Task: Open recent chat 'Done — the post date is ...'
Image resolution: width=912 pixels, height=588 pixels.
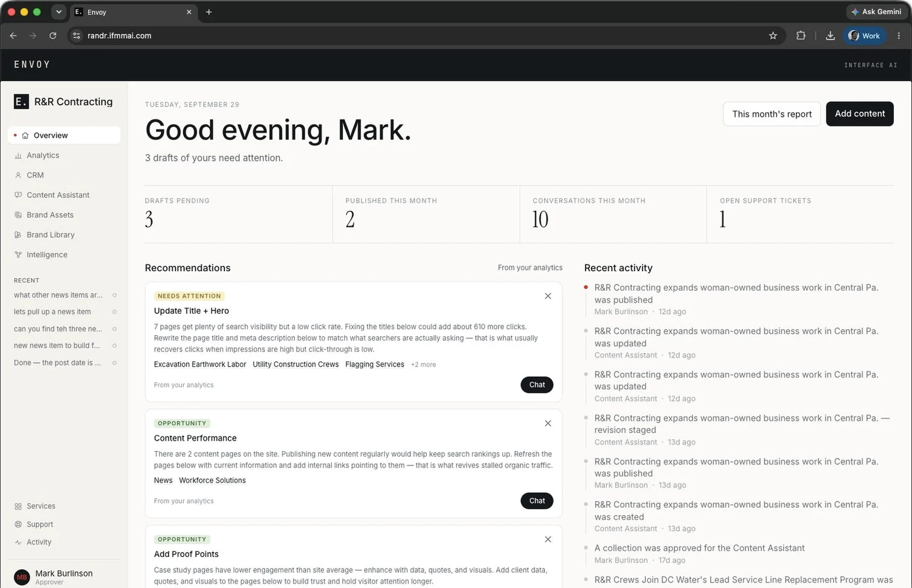Action: pos(58,362)
